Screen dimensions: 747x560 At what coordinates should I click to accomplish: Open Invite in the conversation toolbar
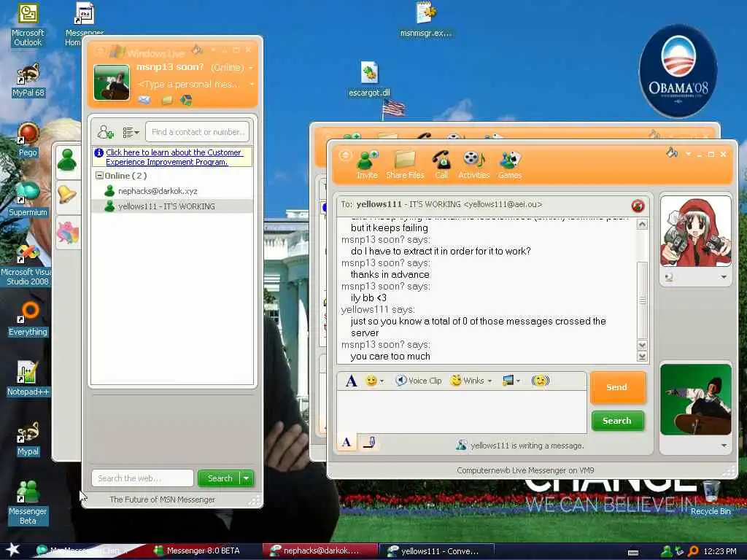pos(367,165)
